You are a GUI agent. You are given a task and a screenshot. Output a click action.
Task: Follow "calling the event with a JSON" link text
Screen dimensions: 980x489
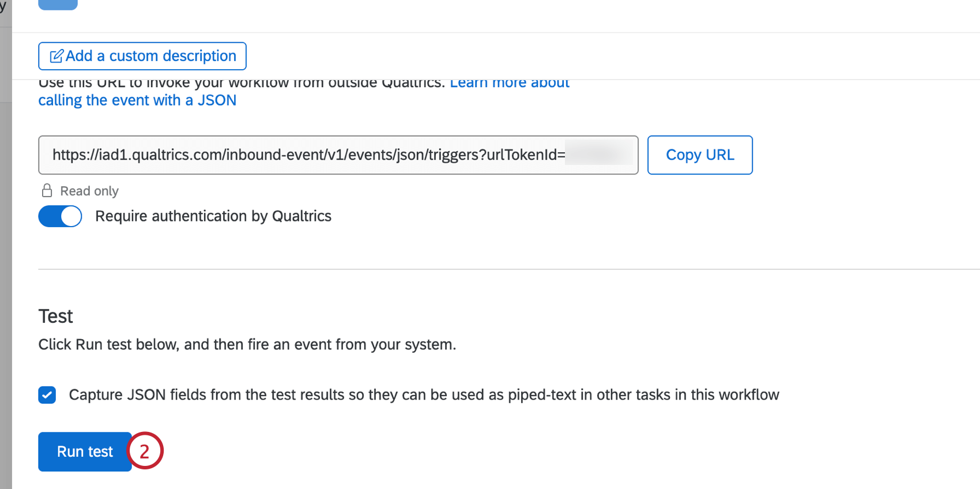click(x=137, y=100)
